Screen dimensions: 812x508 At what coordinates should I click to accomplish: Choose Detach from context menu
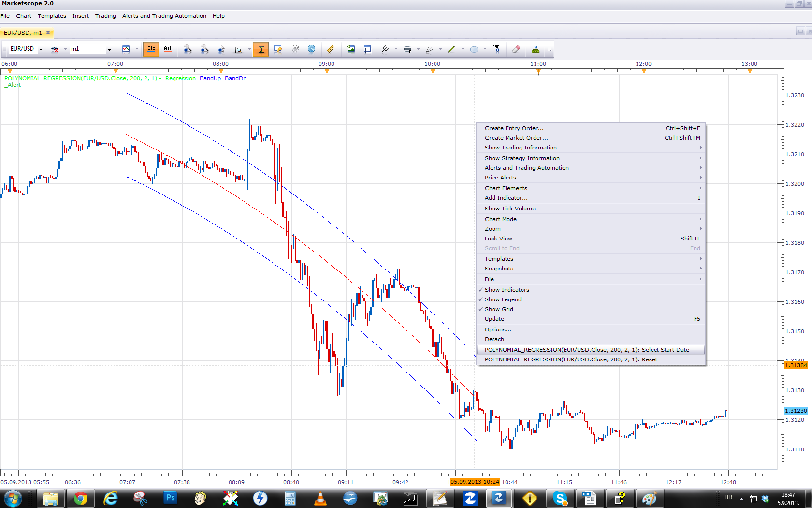pos(590,339)
